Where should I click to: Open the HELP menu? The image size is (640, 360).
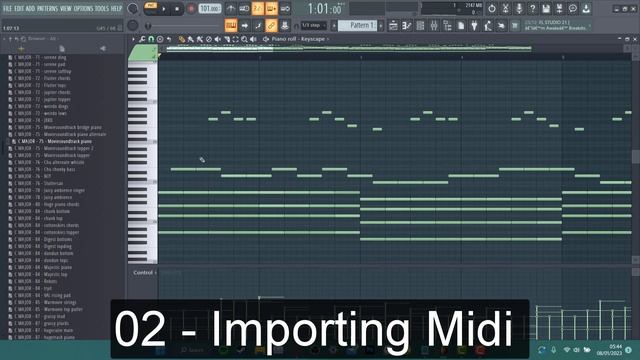[117, 9]
